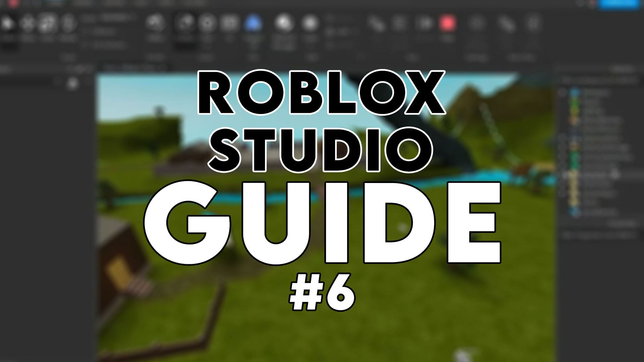Image resolution: width=644 pixels, height=362 pixels.
Task: Click the Explorer filter search field
Action: (600, 80)
